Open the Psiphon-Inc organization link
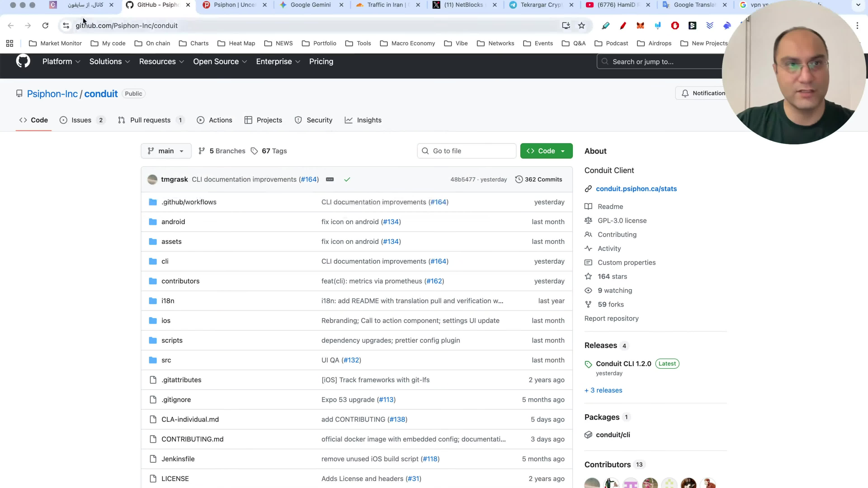The height and width of the screenshot is (488, 868). (x=52, y=94)
